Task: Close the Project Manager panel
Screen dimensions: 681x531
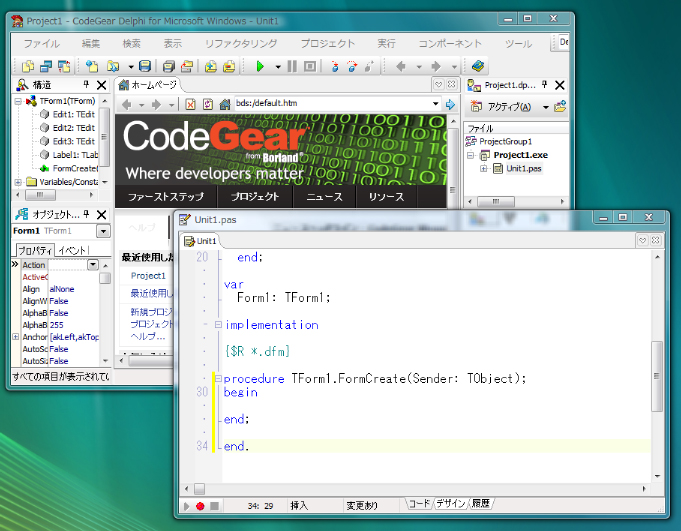Action: coord(560,85)
